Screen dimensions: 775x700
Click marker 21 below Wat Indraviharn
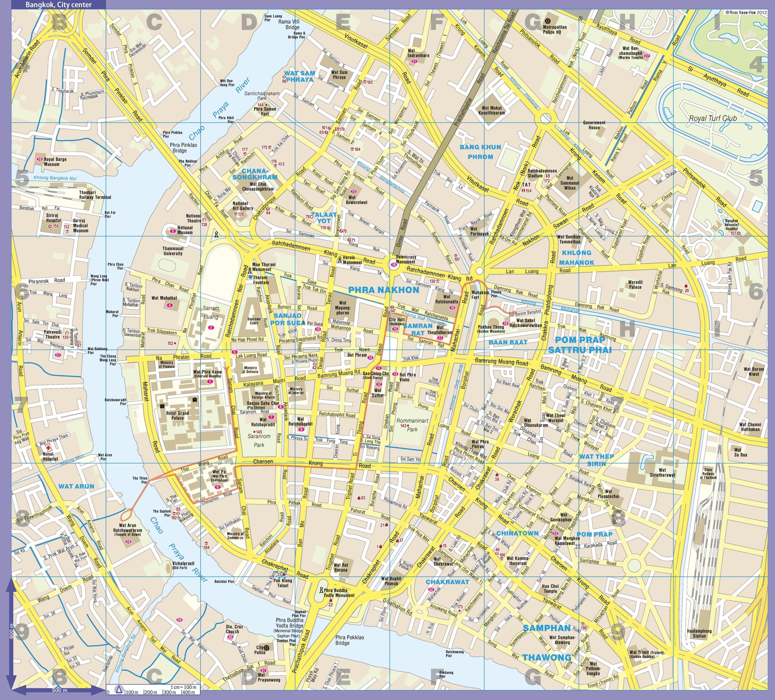point(414,61)
